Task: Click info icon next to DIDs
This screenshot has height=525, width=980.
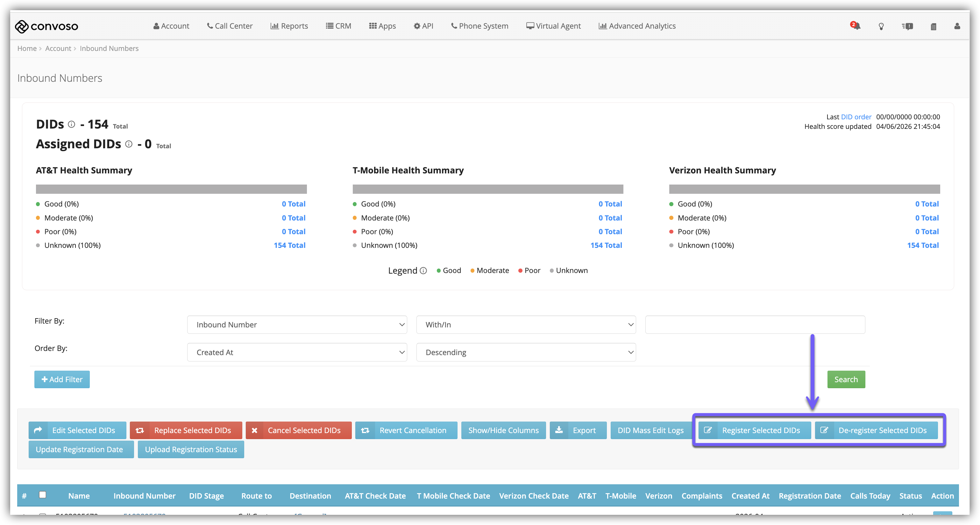Action: 72,124
